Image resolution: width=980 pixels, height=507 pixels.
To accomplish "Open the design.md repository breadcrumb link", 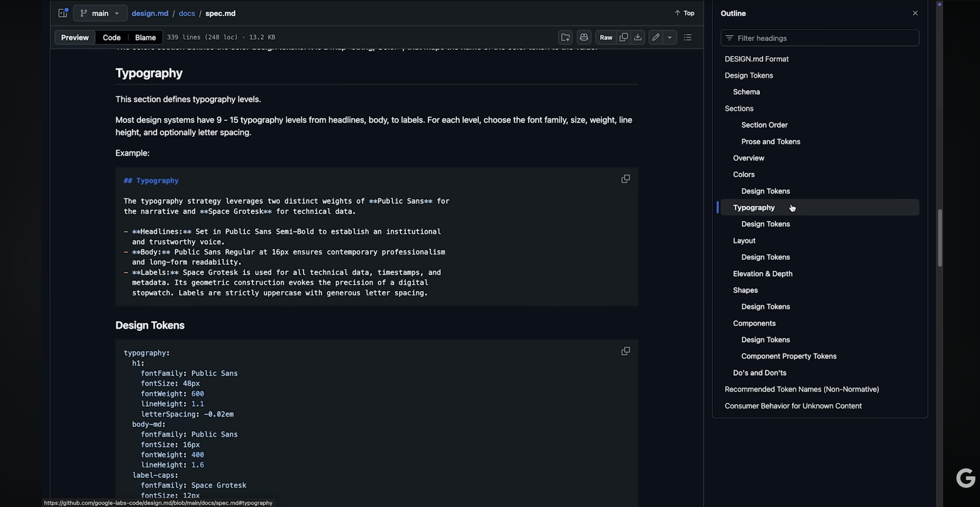I will coord(150,13).
